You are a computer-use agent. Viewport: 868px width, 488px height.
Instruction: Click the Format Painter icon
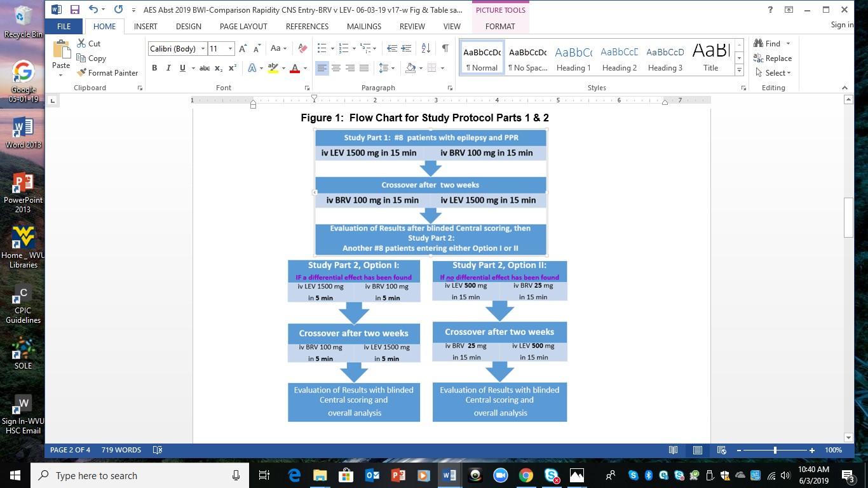pyautogui.click(x=81, y=73)
